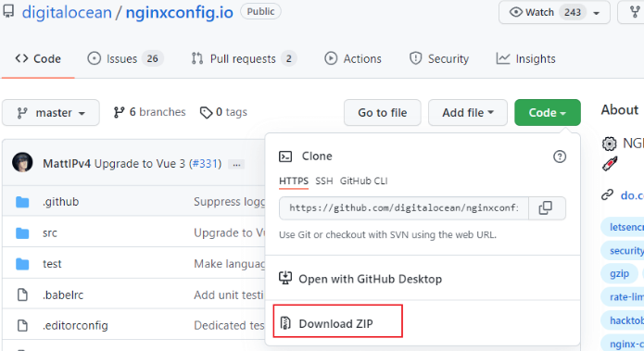
Task: Open the Actions tab
Action: click(x=353, y=58)
